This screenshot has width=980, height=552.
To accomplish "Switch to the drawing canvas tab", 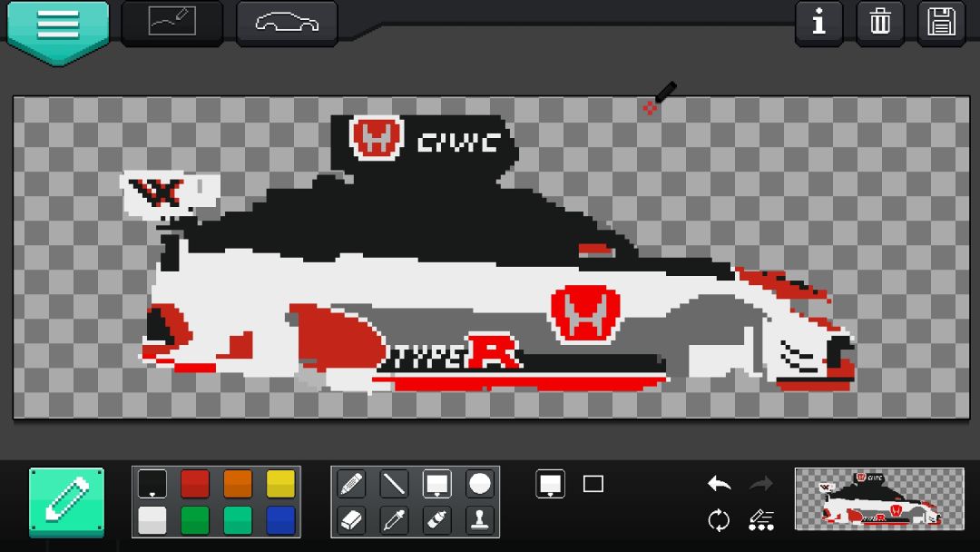I will point(171,23).
